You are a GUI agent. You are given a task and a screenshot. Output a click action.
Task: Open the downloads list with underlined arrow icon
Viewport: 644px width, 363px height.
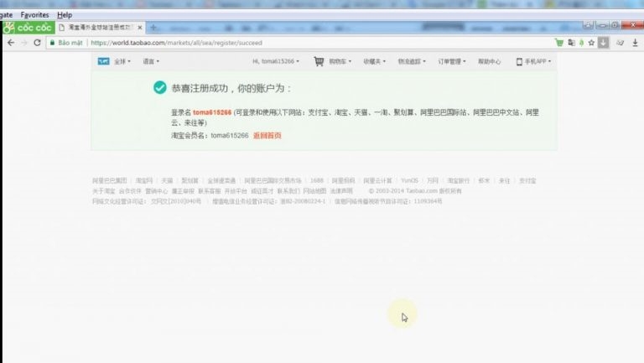pos(635,43)
